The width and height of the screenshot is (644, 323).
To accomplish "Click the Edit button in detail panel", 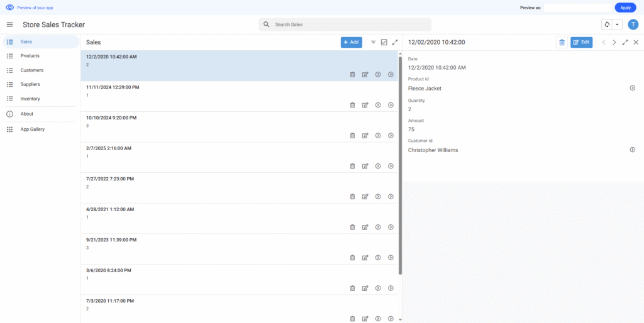I will click(581, 42).
